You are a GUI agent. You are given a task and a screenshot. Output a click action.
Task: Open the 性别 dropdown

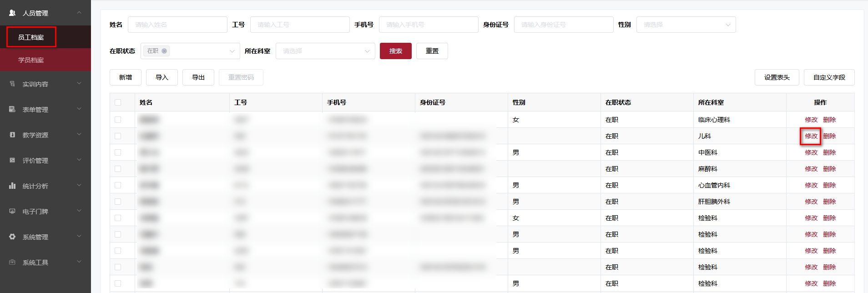(686, 25)
